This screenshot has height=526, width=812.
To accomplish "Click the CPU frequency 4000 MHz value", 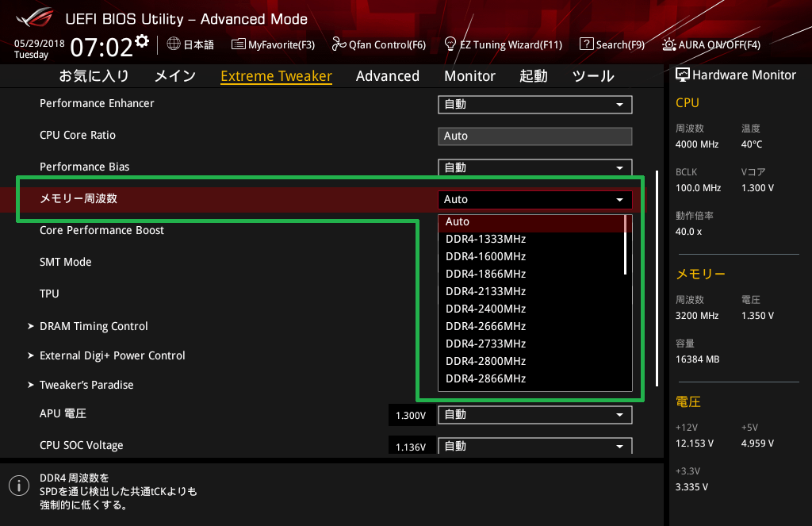I will (x=697, y=144).
